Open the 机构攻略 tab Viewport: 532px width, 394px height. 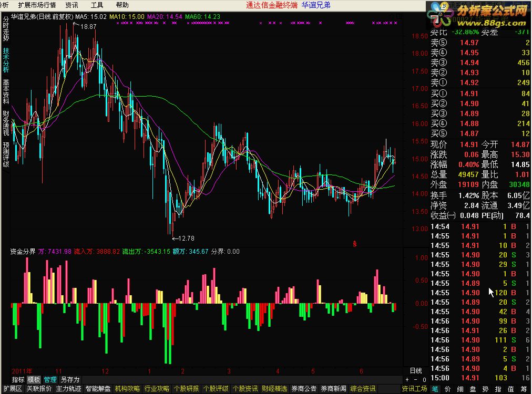pyautogui.click(x=128, y=389)
